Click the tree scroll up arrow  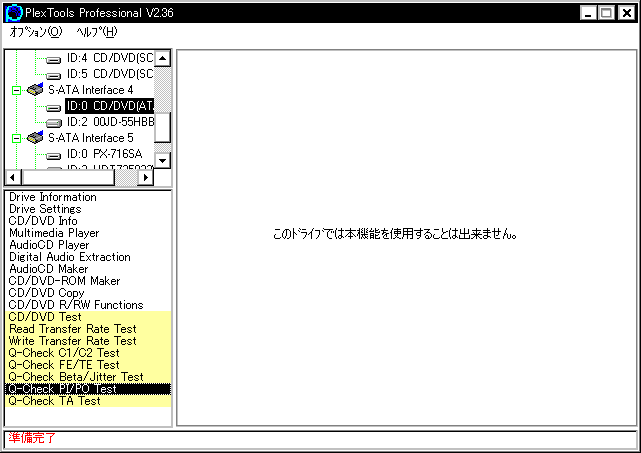163,58
